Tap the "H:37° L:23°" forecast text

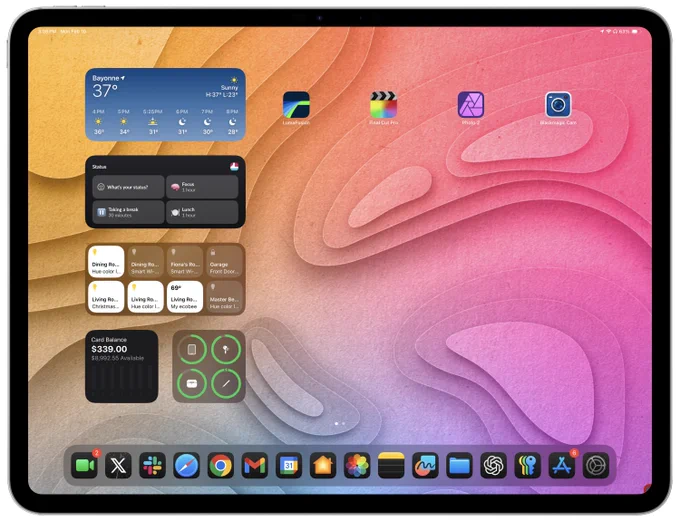click(x=222, y=95)
